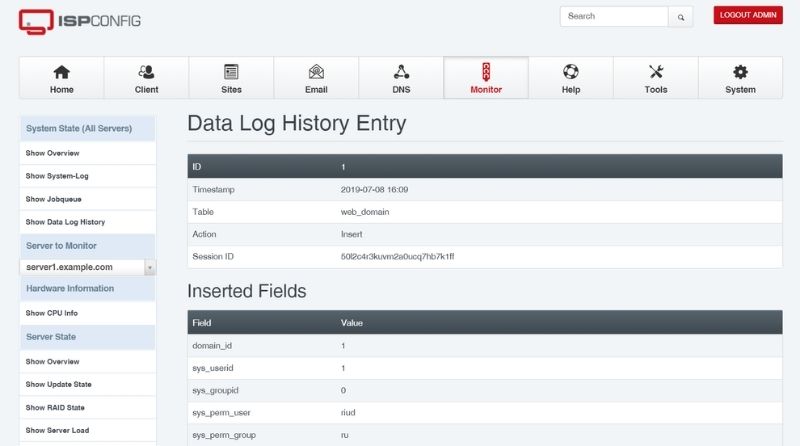This screenshot has width=800, height=446.
Task: Open the Help lifebuoy icon
Action: pyautogui.click(x=571, y=72)
